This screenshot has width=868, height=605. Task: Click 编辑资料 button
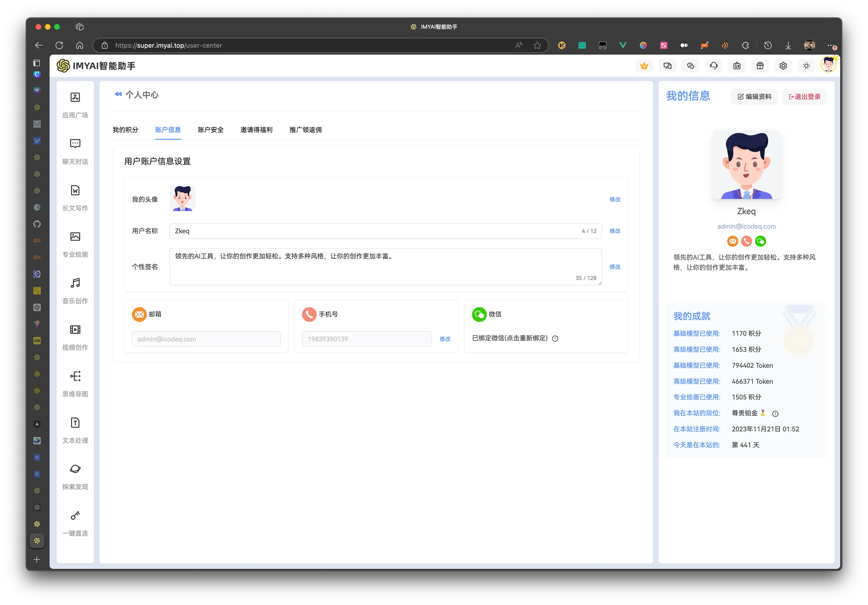point(754,97)
